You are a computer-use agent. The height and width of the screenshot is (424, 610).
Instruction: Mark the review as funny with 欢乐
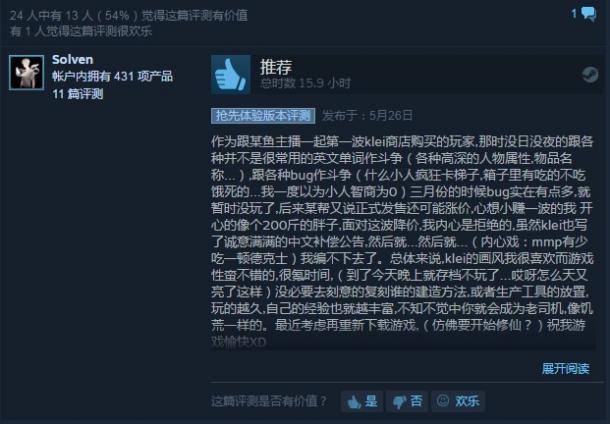pos(458,401)
